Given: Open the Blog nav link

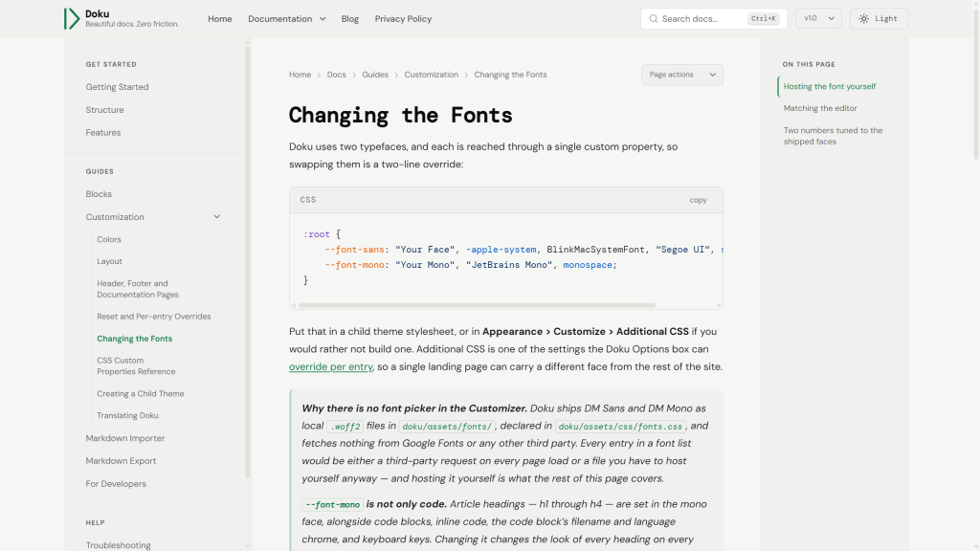Looking at the screenshot, I should click(x=350, y=19).
